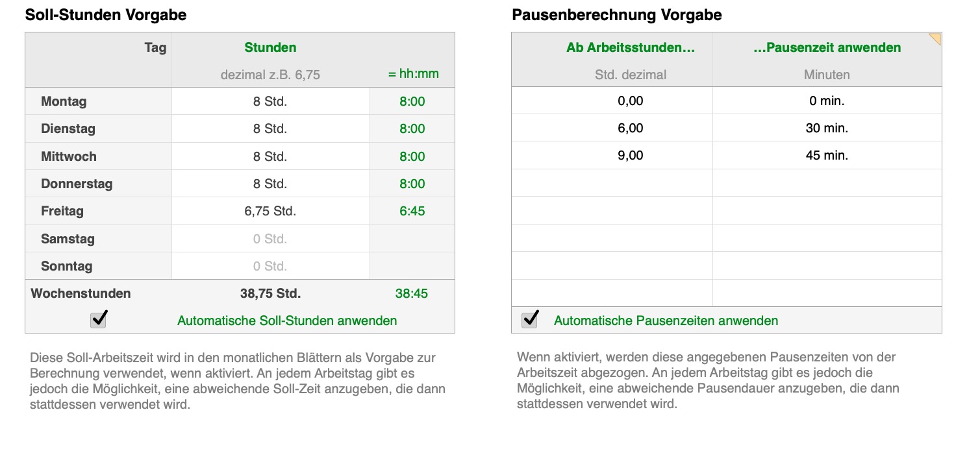Click the orange comment marker in table corner
Screen dimensions: 980x473
point(935,39)
